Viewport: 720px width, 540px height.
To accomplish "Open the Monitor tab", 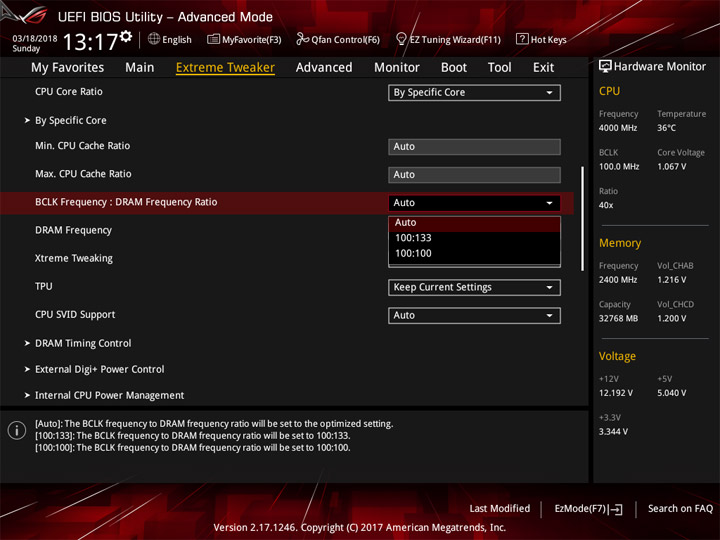I will (x=397, y=68).
